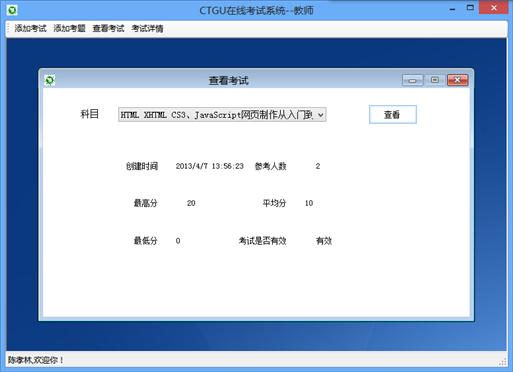This screenshot has width=513, height=372.
Task: Click the main window app icon
Action: pos(12,10)
